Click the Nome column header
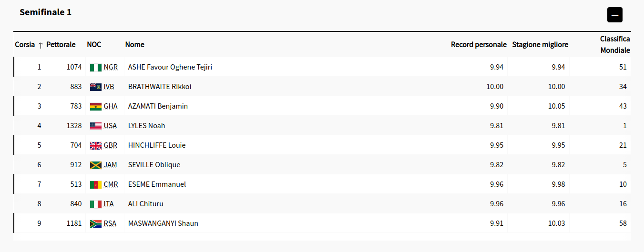The width and height of the screenshot is (644, 252). click(x=135, y=44)
